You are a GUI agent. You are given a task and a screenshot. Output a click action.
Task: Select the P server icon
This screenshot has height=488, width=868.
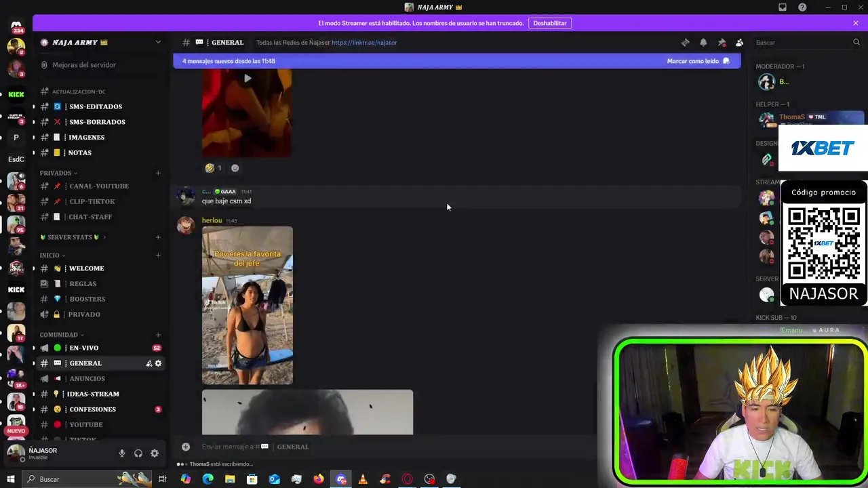[16, 138]
